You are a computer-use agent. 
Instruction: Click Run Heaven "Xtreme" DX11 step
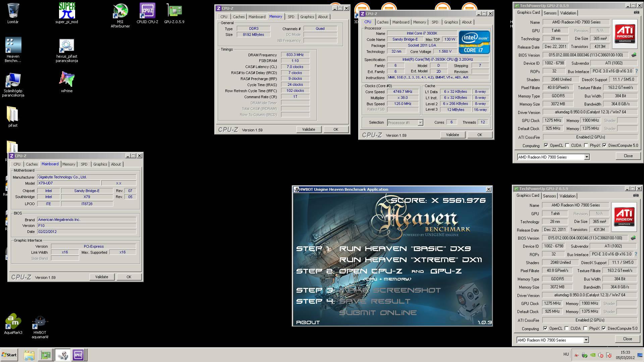tap(411, 260)
